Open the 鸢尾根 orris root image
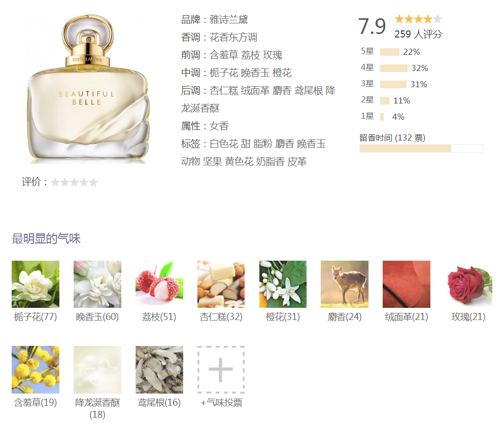This screenshot has width=504, height=424. [159, 369]
